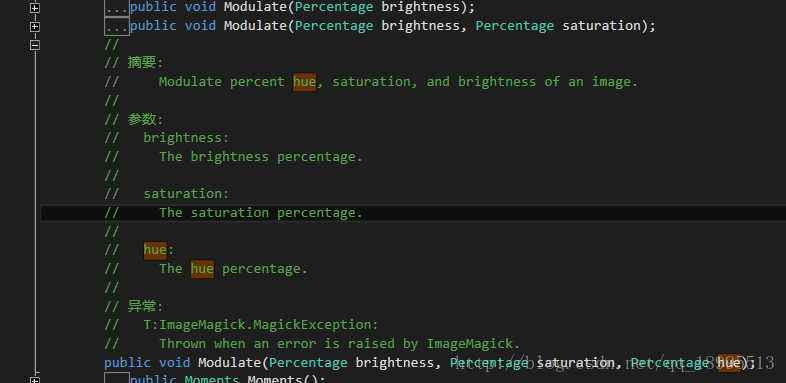Click 'The brightness percentage.' comment

(261, 156)
